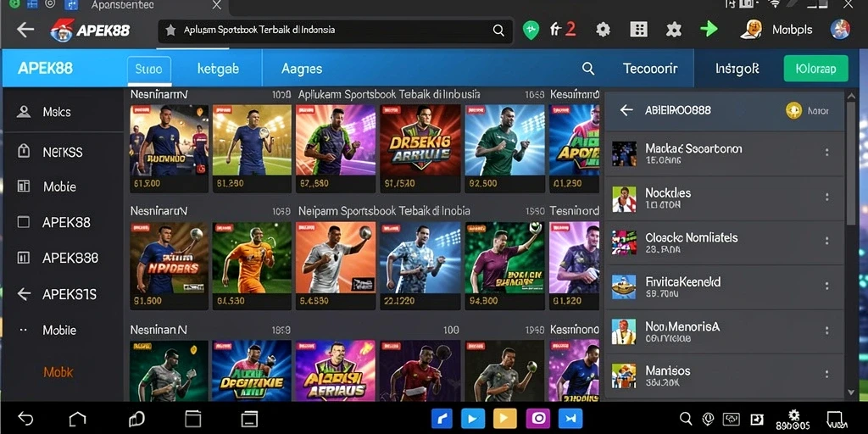
Task: Open the AFRIAUS game card
Action: (x=336, y=371)
